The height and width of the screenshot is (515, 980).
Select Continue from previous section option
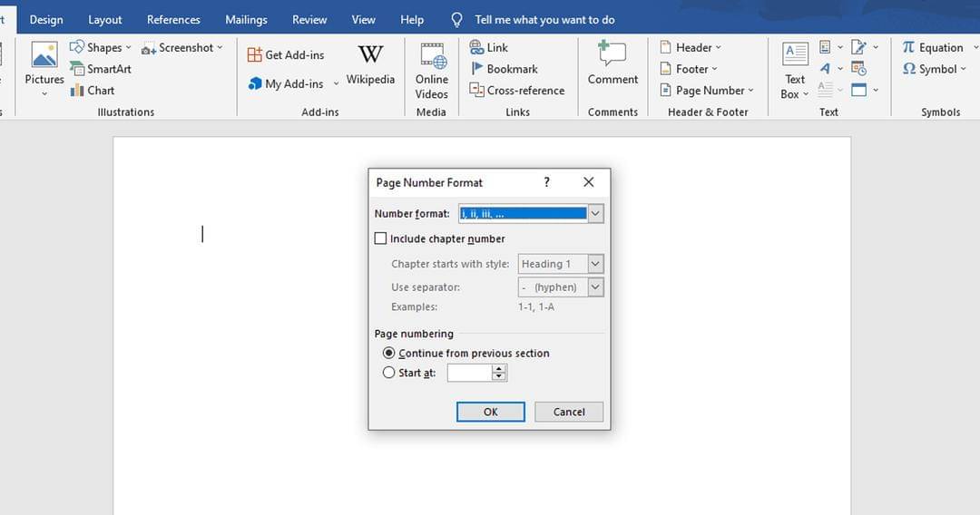click(x=389, y=354)
